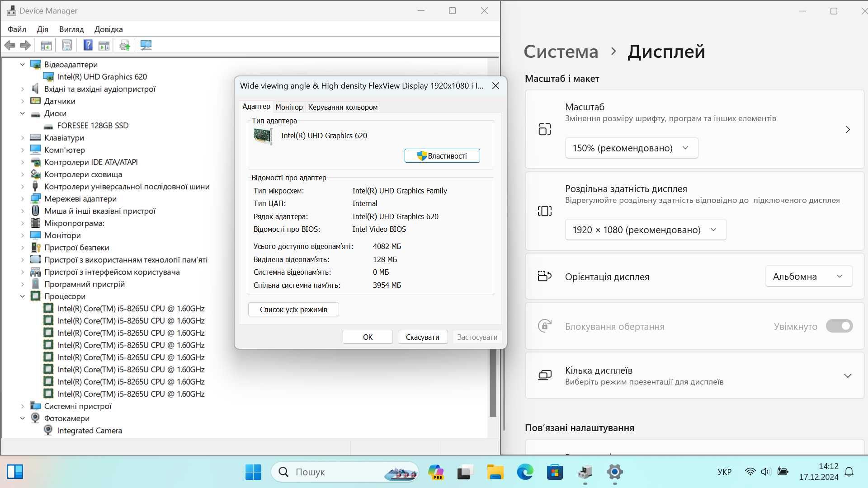Click the Wi-Fi tray icon
The image size is (868, 488).
pos(750,472)
